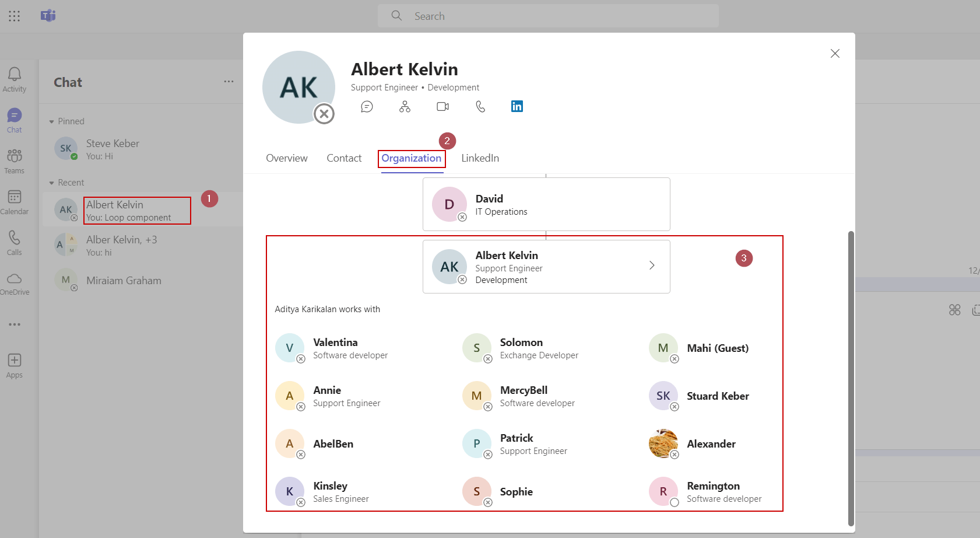Open the LinkedIn tab
Screen dimensions: 980x538
[480, 158]
